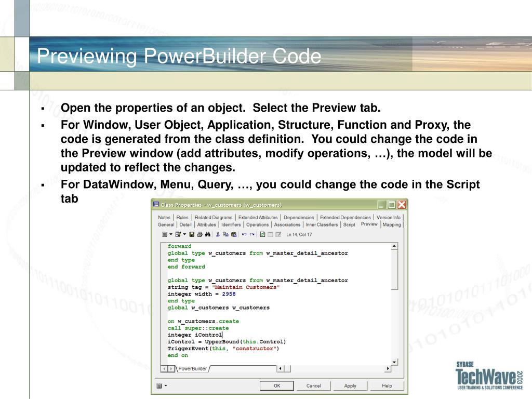This screenshot has width=532, height=399.
Task: Click the edit-with external editor icon
Action: [178, 234]
